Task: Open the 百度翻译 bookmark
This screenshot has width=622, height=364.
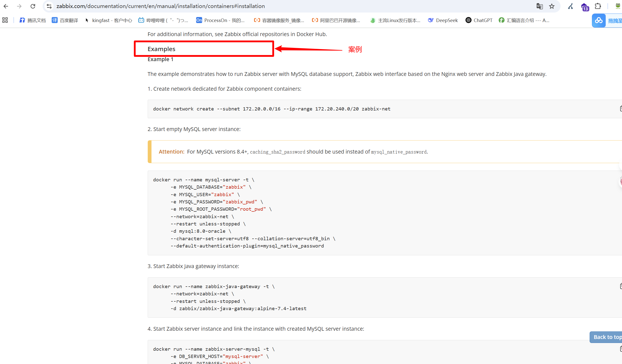Action: coord(65,20)
